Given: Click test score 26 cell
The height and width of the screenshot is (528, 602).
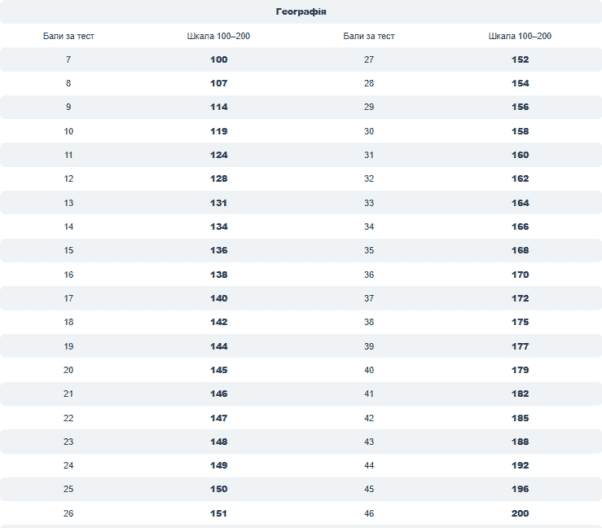Looking at the screenshot, I should tap(68, 513).
